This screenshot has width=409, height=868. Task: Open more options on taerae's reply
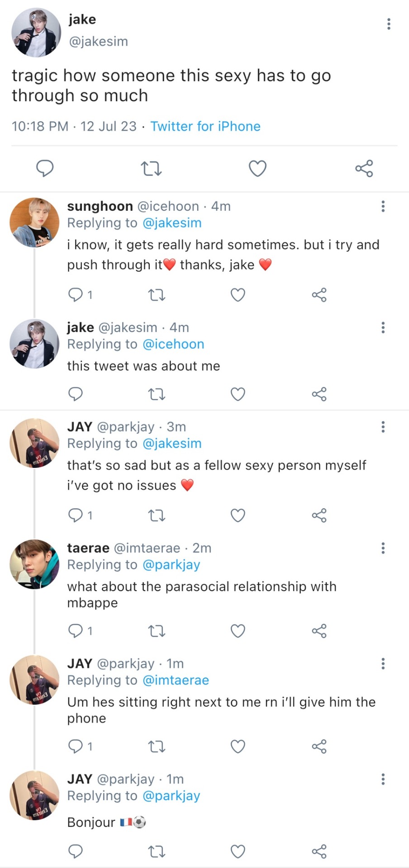(x=383, y=548)
